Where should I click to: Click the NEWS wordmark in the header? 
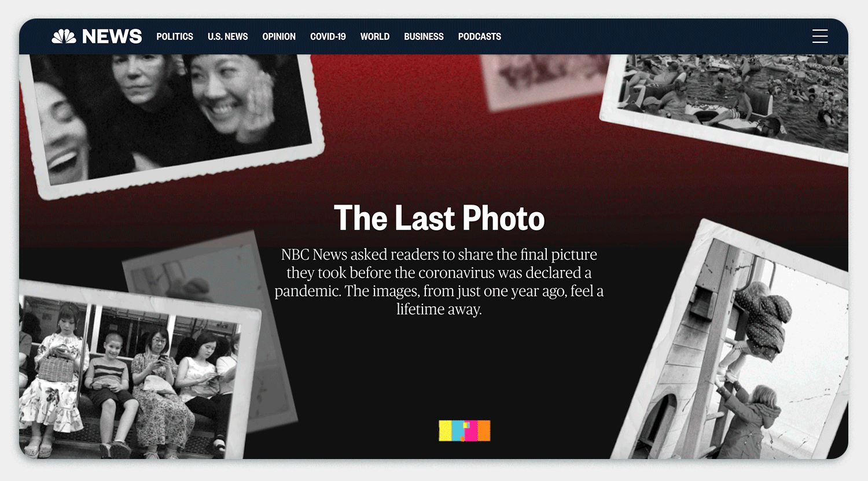click(x=112, y=36)
